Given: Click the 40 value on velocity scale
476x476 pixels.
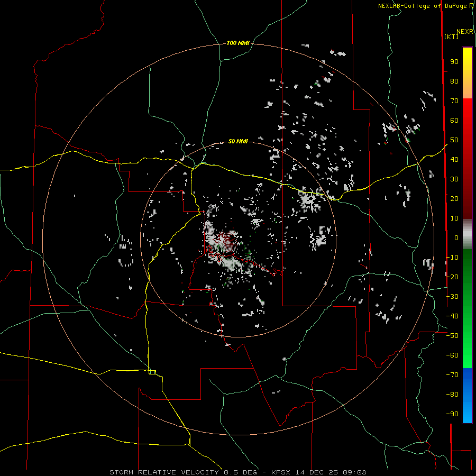Looking at the screenshot, I should click(x=454, y=160).
